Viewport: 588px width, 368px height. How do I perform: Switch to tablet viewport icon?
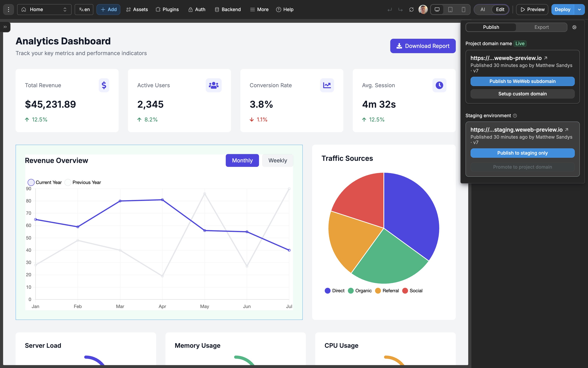pos(450,10)
